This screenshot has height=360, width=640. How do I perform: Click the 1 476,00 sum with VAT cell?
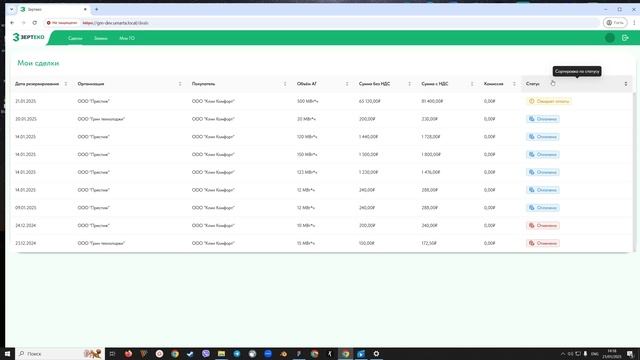431,172
